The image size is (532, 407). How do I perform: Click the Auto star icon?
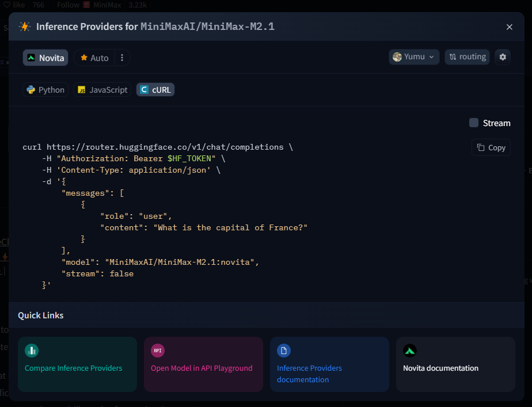84,58
